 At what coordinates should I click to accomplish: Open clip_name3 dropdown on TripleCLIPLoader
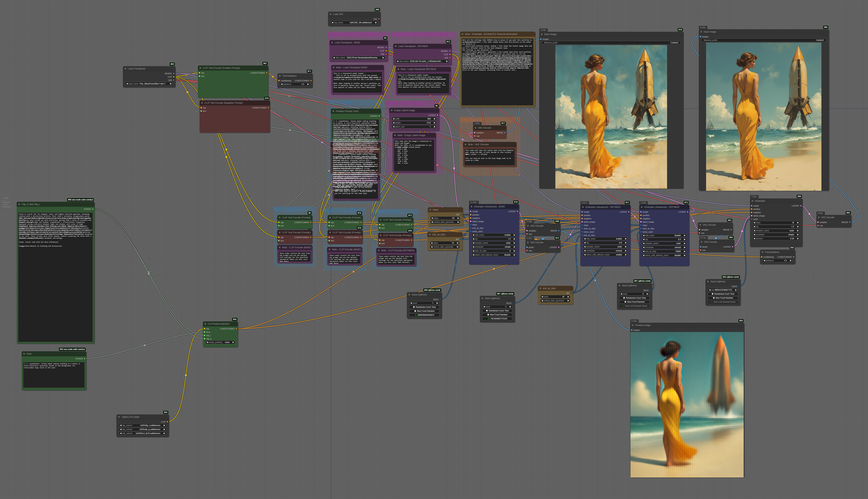coord(143,433)
